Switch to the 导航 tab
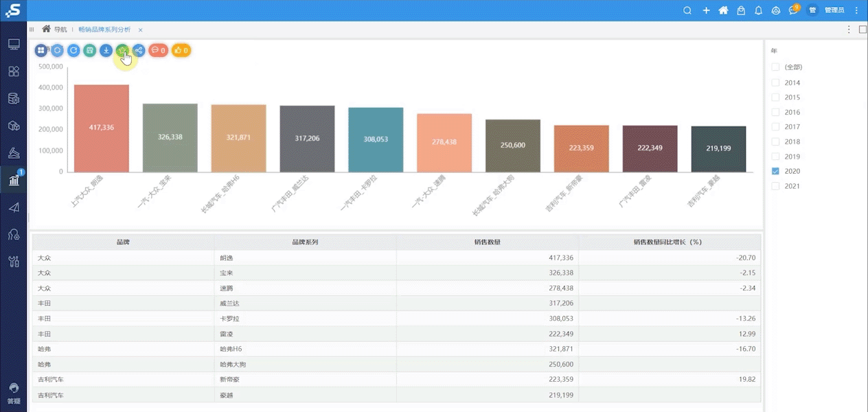 pyautogui.click(x=55, y=30)
